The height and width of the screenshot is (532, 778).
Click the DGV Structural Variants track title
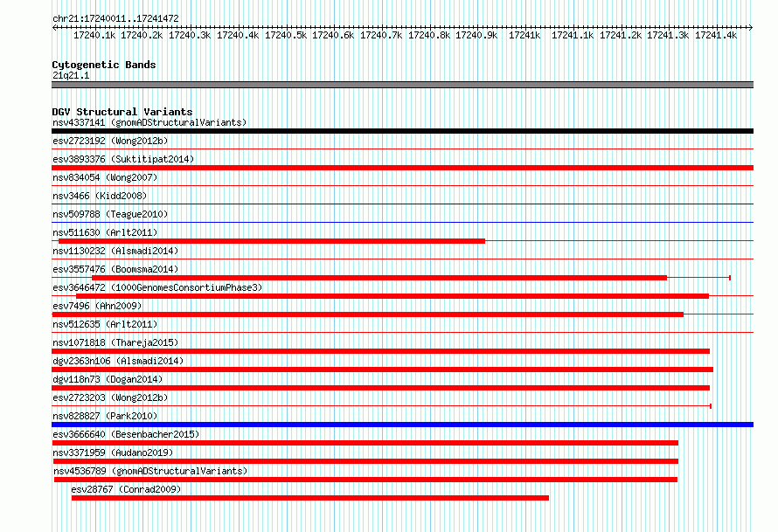(x=122, y=112)
